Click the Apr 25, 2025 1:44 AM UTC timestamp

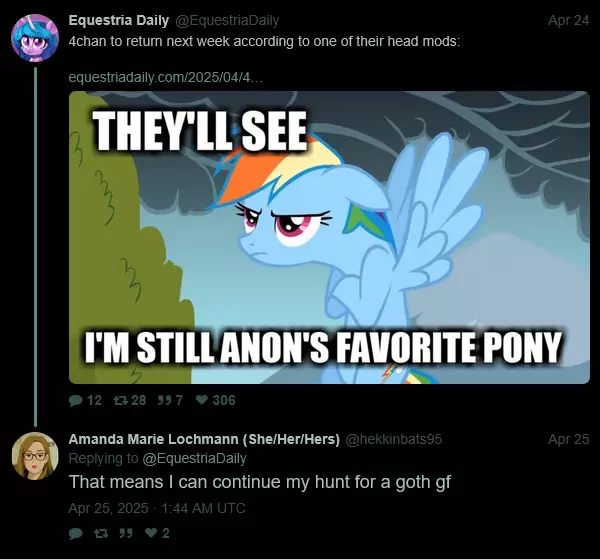(x=157, y=508)
